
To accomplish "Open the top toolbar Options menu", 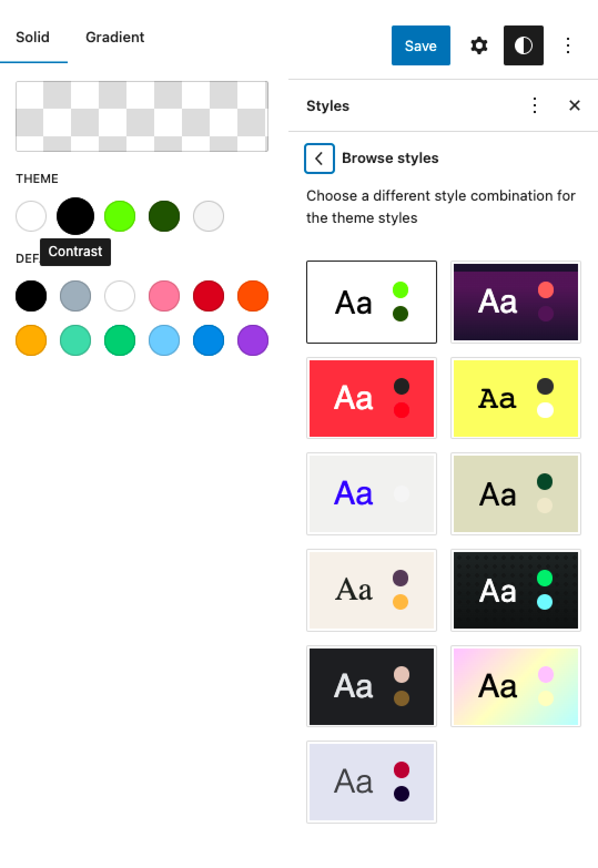I will tap(567, 45).
